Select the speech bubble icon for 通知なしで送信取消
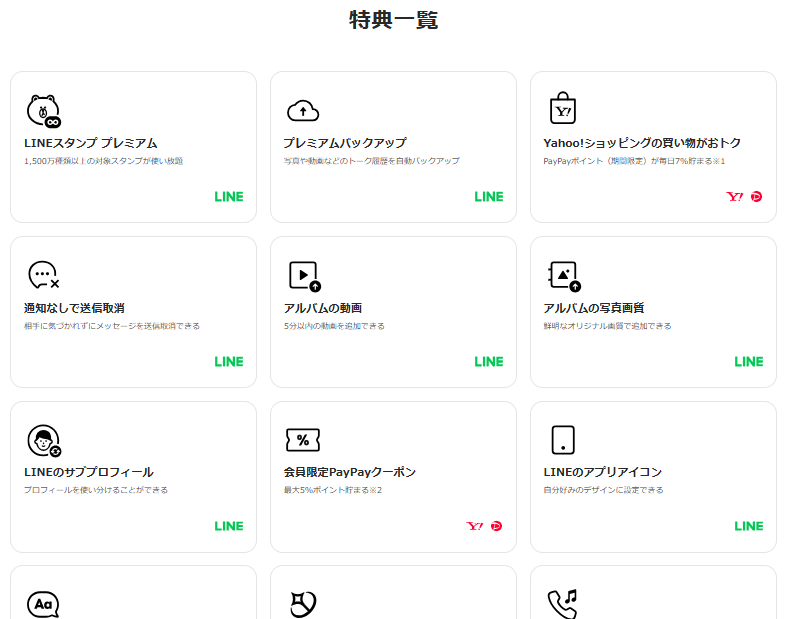This screenshot has height=619, width=789. tap(44, 275)
